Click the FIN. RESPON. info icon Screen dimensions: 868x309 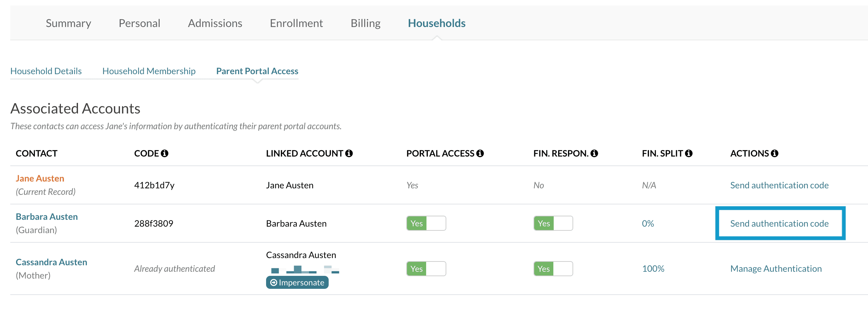[x=594, y=153]
